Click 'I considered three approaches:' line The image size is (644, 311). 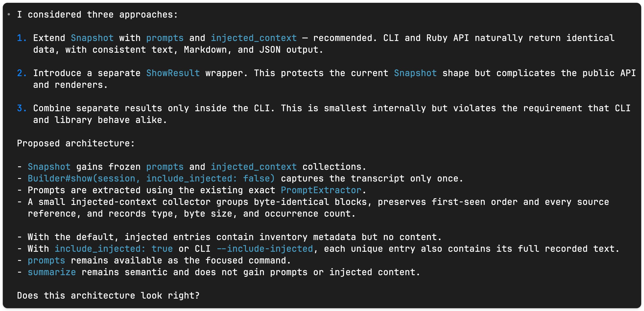(x=97, y=15)
